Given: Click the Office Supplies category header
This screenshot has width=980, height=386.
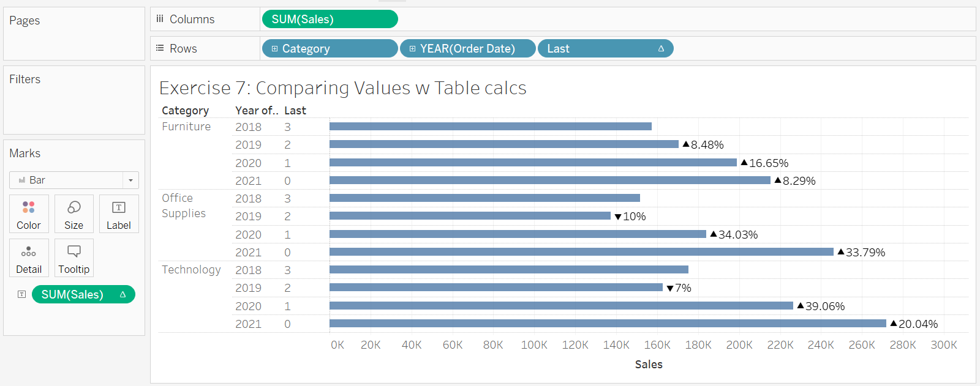Looking at the screenshot, I should point(184,206).
